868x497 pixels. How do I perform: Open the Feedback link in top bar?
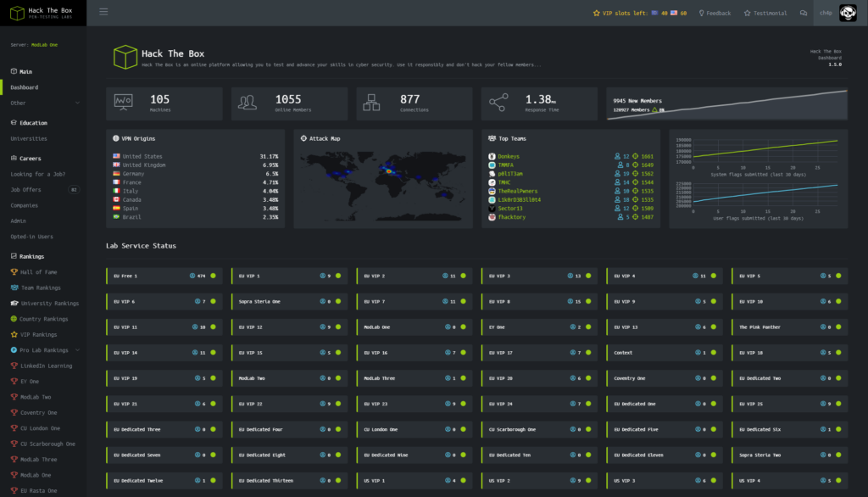(x=715, y=13)
